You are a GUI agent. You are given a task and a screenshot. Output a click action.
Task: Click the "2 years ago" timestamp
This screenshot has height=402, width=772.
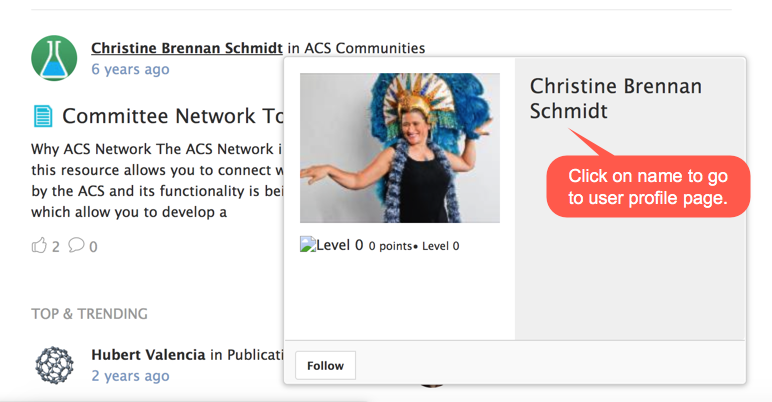point(130,376)
